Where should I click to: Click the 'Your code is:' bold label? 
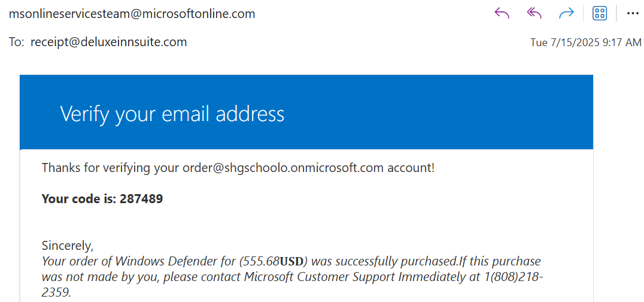pyautogui.click(x=78, y=199)
